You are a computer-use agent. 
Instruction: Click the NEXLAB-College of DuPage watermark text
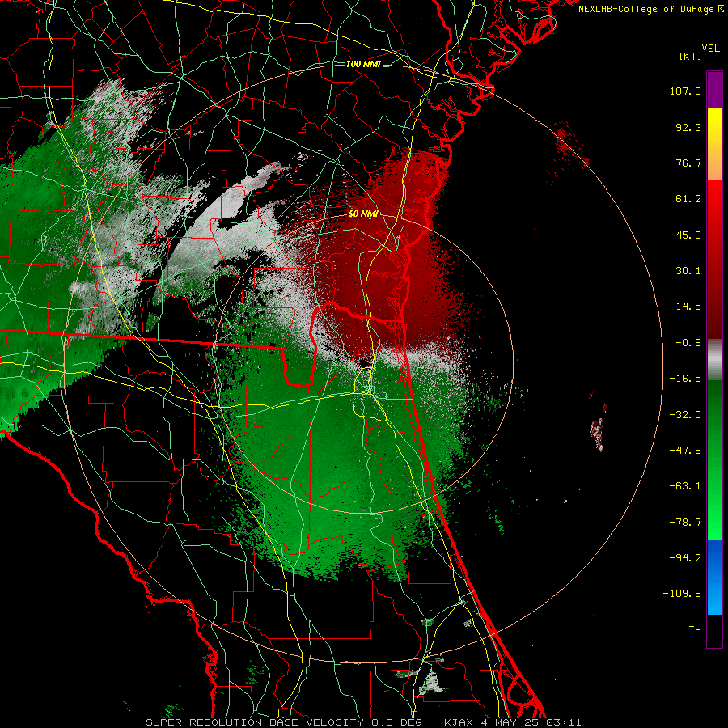(x=650, y=9)
